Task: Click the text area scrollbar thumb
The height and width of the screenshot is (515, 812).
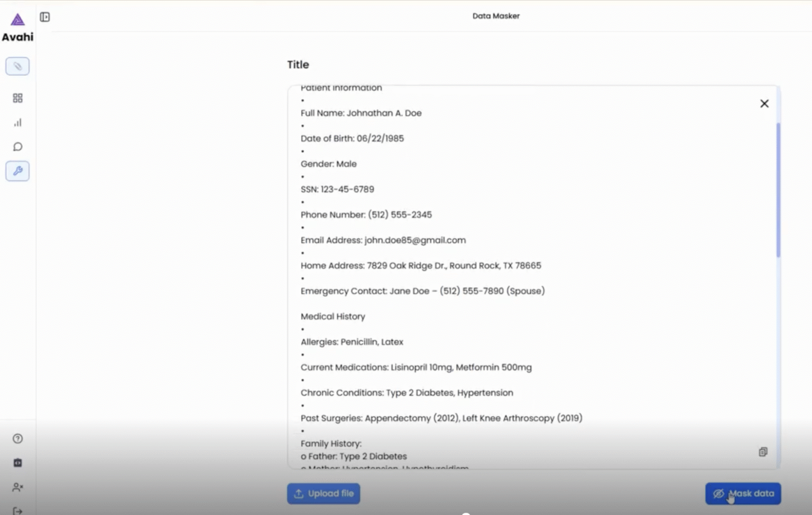Action: click(778, 190)
